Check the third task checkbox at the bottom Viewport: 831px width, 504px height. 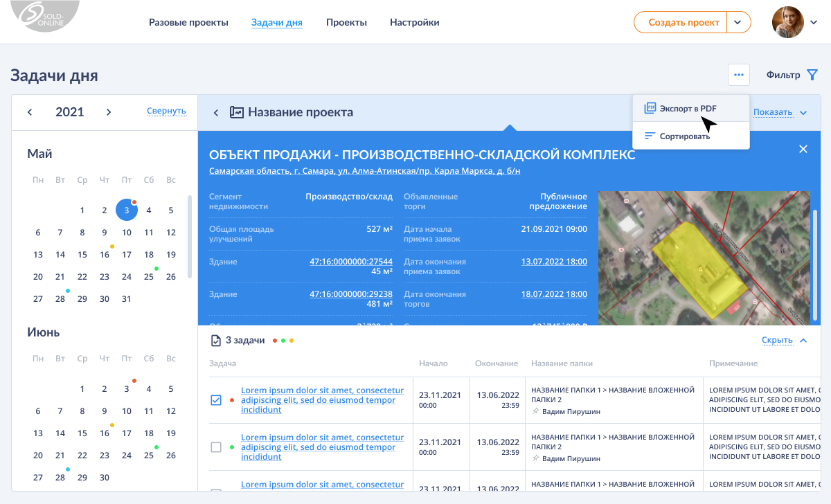(x=215, y=492)
